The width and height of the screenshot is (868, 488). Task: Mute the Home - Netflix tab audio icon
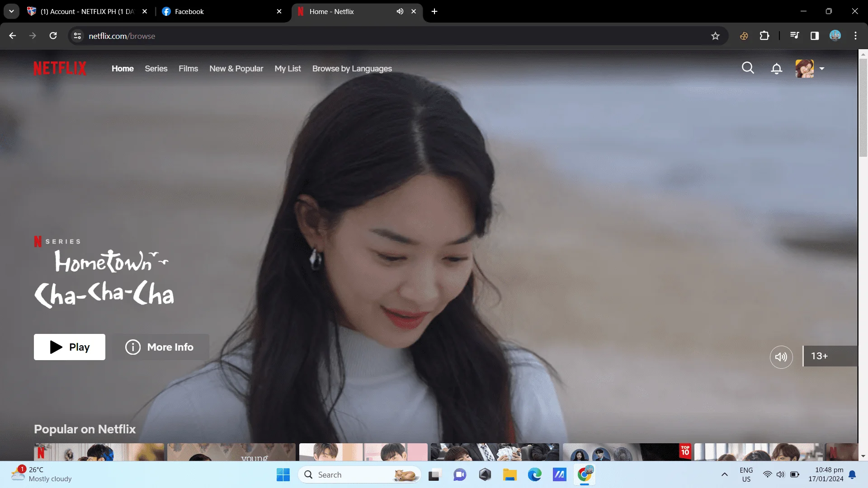[x=400, y=11]
